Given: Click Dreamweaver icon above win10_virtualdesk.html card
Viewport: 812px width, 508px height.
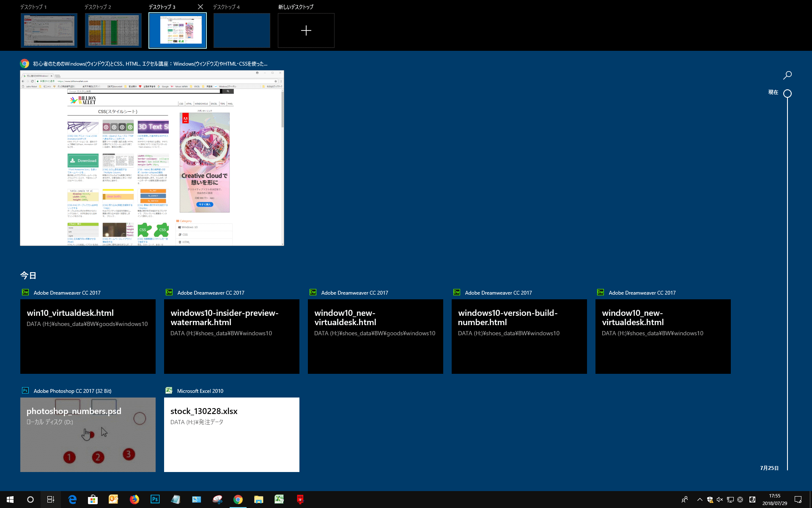Looking at the screenshot, I should [25, 293].
